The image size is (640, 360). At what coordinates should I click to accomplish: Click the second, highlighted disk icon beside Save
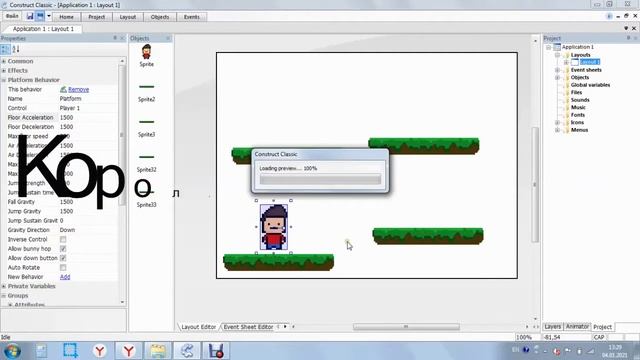click(x=40, y=16)
